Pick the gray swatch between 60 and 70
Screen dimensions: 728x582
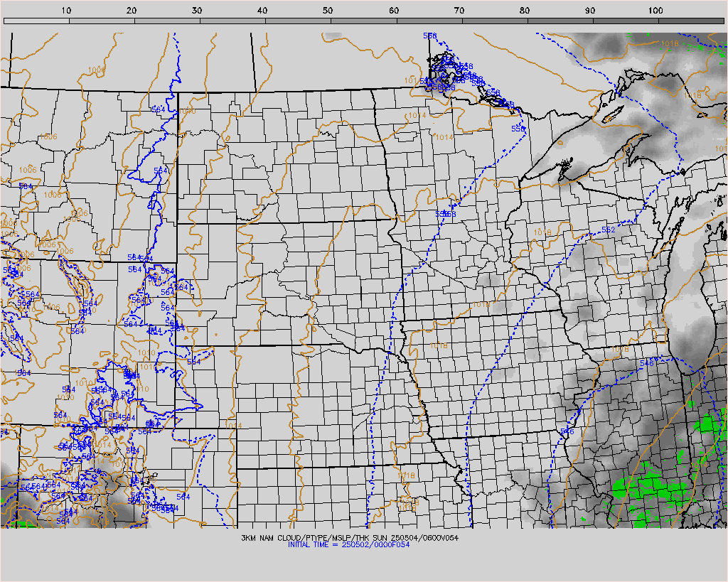pyautogui.click(x=430, y=21)
